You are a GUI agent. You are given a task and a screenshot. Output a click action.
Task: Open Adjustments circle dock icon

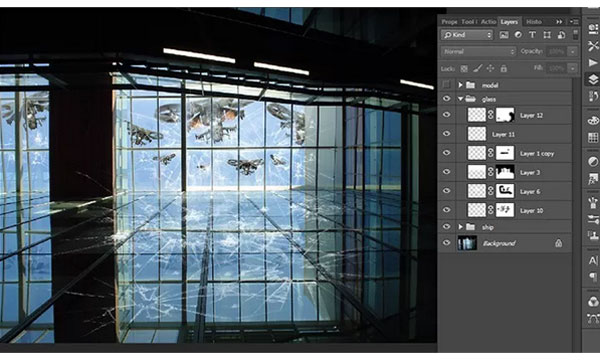click(593, 161)
